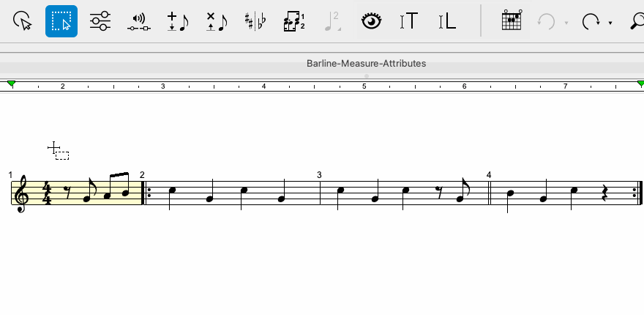Screen dimensions: 644x315
Task: Click the start repeat barline of measure 2
Action: tap(146, 193)
